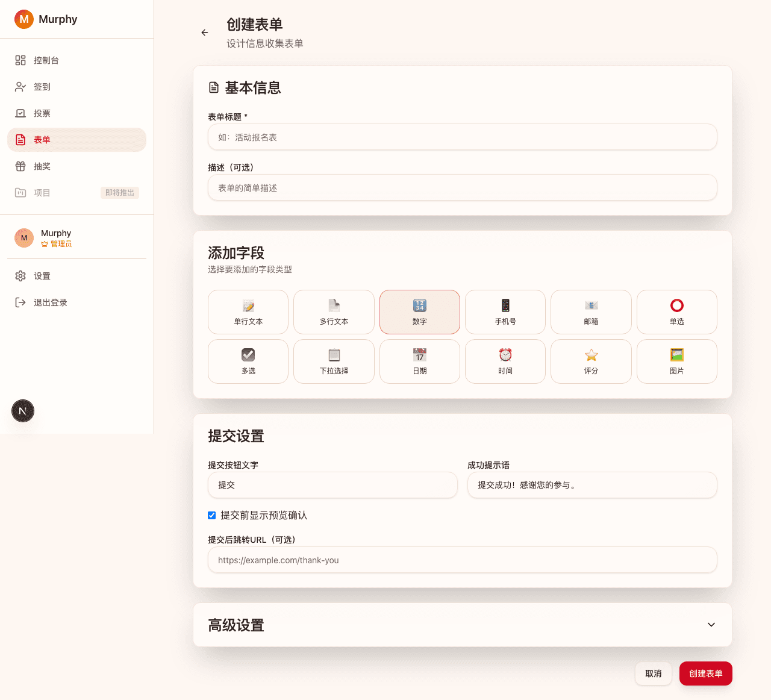Screen dimensions: 771x700
Task: Add a 单行文本 field
Action: pos(248,312)
